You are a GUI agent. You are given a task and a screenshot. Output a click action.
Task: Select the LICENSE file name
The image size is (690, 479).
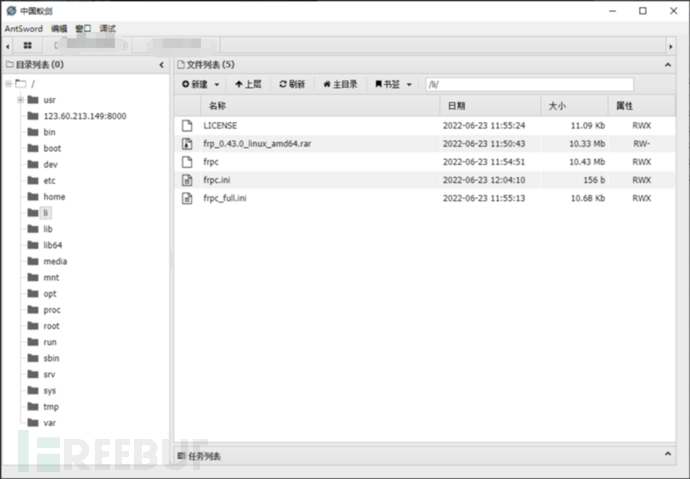(220, 126)
